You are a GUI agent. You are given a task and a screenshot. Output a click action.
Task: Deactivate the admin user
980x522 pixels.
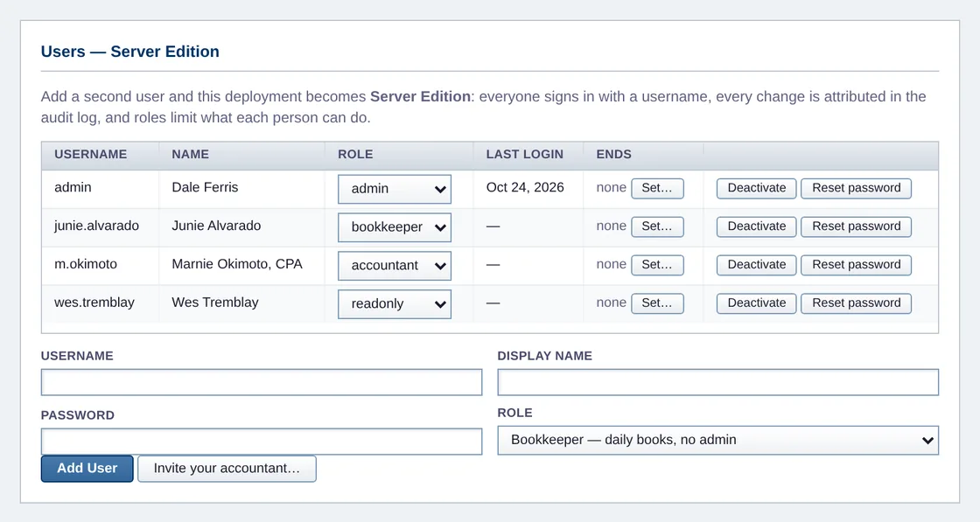(x=756, y=188)
